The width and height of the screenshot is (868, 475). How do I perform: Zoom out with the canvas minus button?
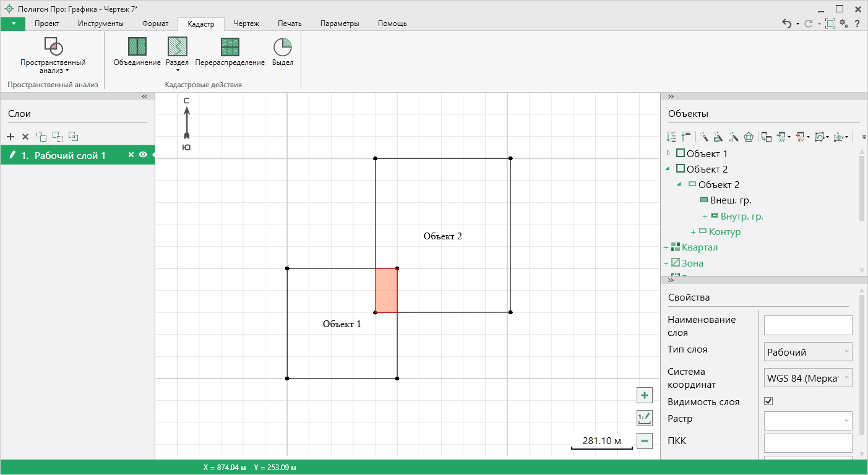tap(645, 441)
